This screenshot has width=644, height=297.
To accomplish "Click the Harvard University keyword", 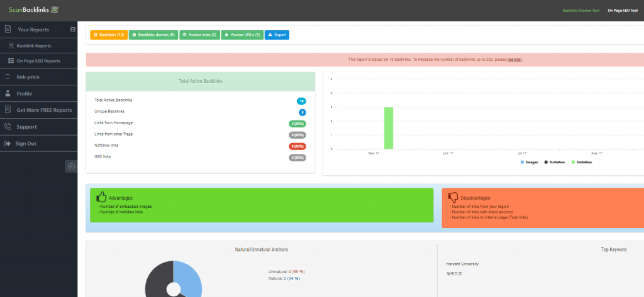I will 462,264.
